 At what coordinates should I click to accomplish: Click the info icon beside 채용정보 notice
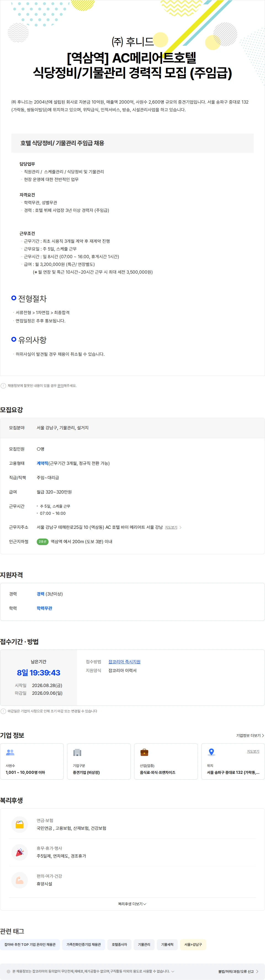pyautogui.click(x=3, y=386)
